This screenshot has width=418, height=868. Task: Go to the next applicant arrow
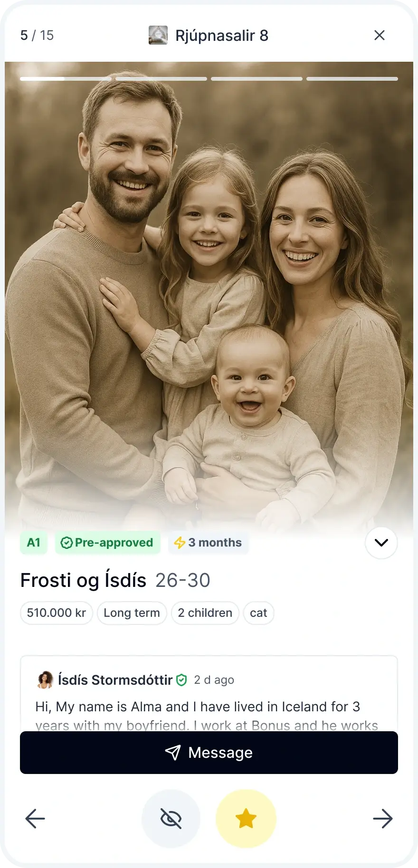[x=382, y=819]
